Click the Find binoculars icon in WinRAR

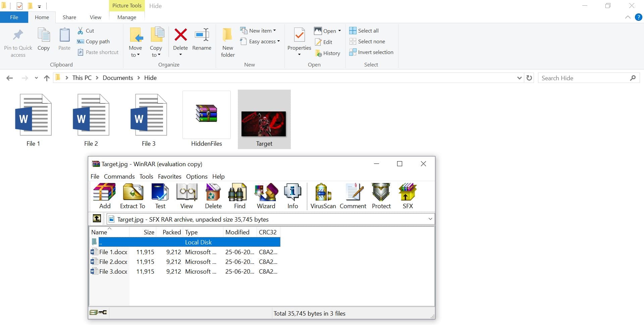coord(239,196)
